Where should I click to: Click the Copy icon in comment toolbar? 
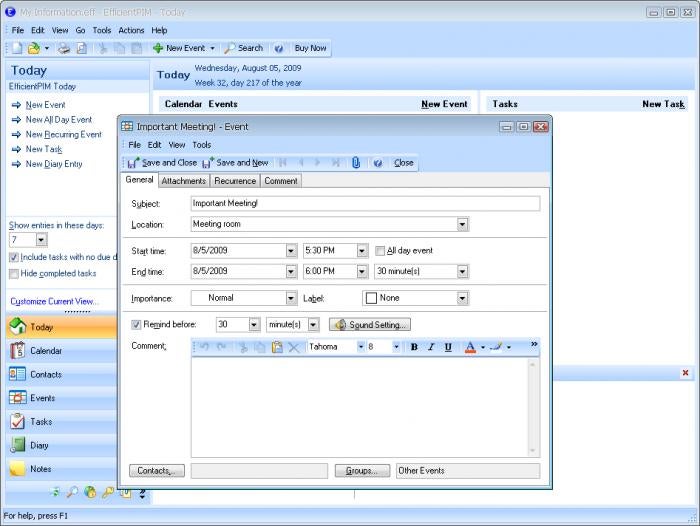tap(260, 347)
